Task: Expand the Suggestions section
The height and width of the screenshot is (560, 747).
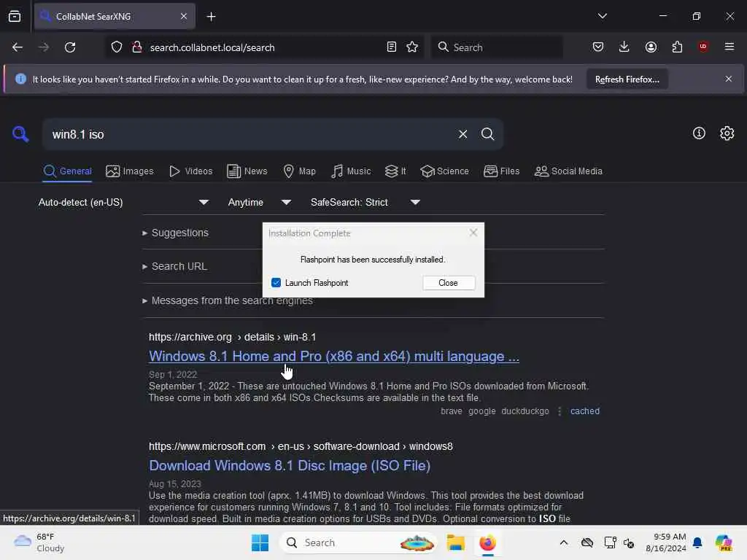Action: [175, 233]
